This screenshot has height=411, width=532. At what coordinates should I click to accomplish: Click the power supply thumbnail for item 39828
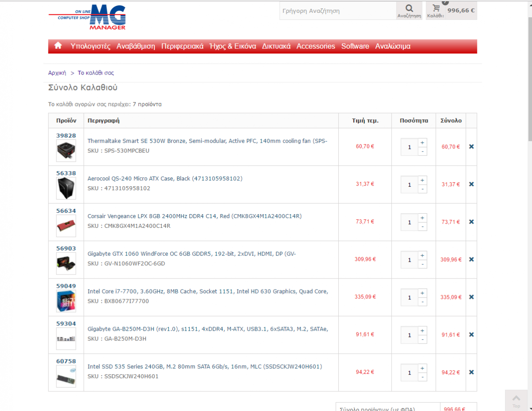(66, 151)
